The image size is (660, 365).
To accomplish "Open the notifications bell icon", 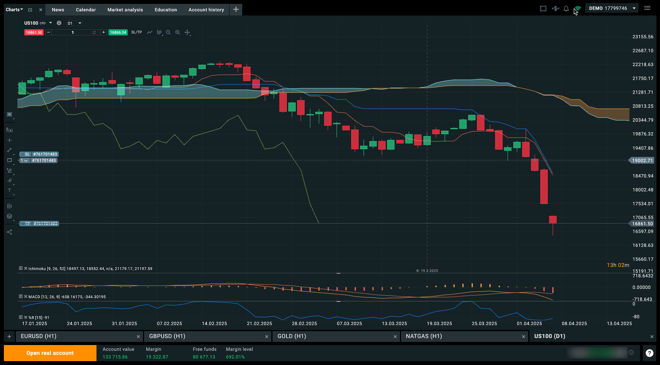I will (x=566, y=8).
